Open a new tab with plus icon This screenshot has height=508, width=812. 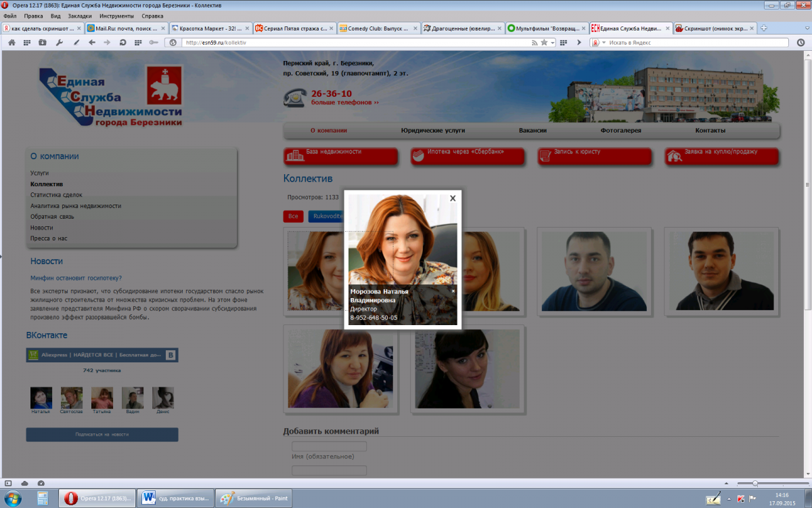tap(764, 28)
